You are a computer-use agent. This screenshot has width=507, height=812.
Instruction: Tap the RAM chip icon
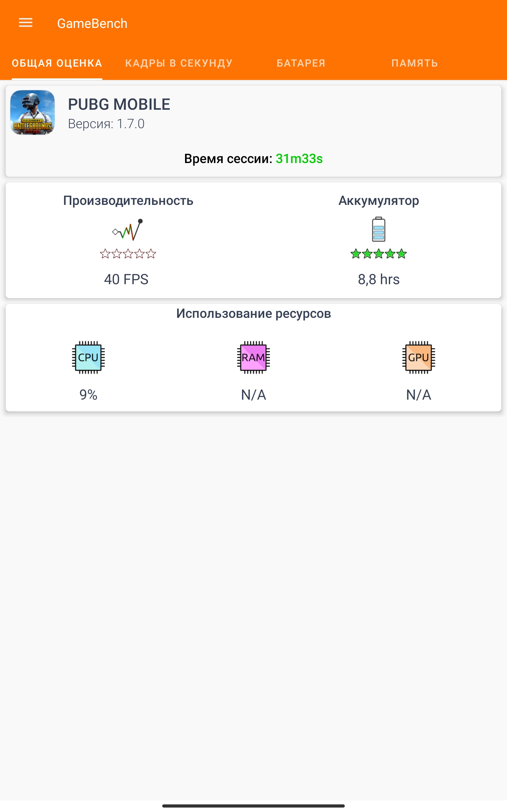[253, 357]
